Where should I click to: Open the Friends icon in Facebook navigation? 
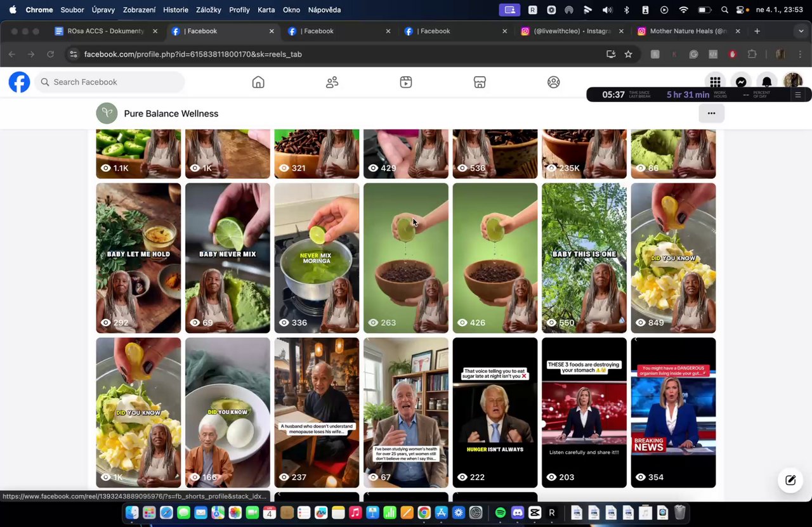coord(332,82)
